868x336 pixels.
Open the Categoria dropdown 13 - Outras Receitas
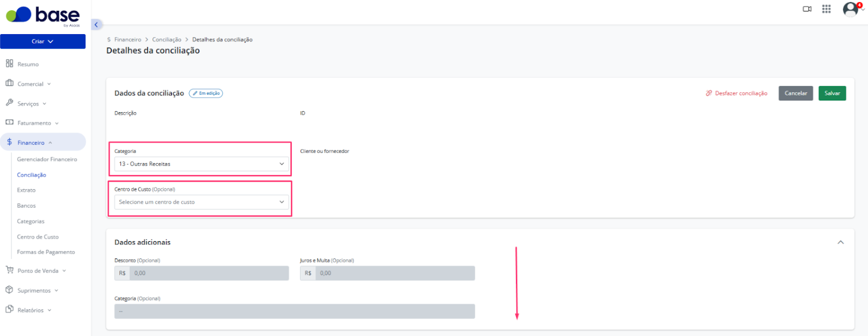tap(201, 164)
